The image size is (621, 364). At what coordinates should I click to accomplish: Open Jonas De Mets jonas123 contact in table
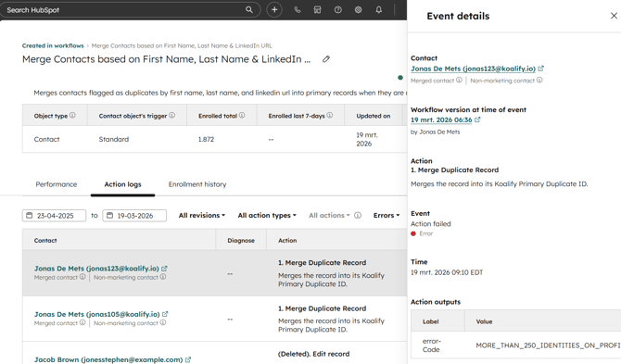click(x=96, y=269)
